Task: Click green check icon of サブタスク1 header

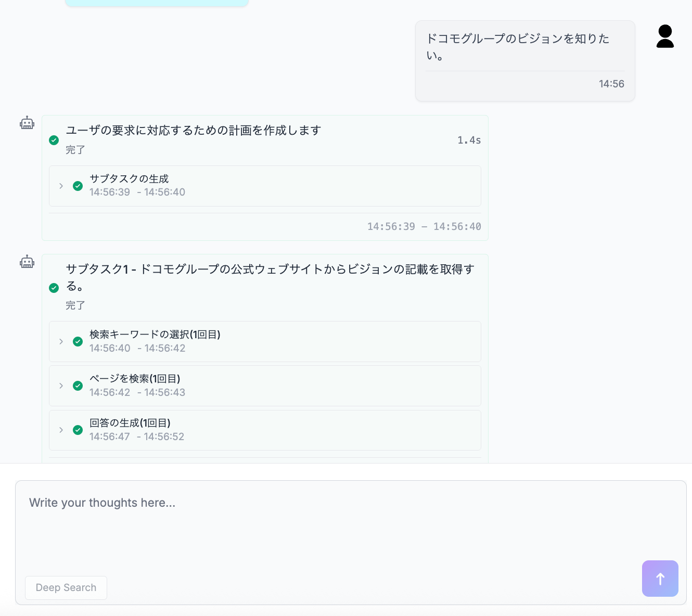Action: click(x=54, y=288)
